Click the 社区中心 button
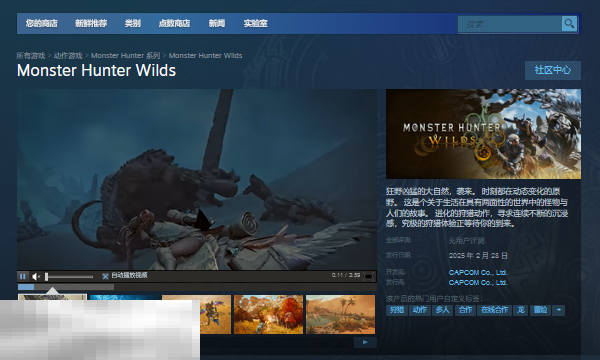Image resolution: width=600 pixels, height=360 pixels. pos(553,70)
